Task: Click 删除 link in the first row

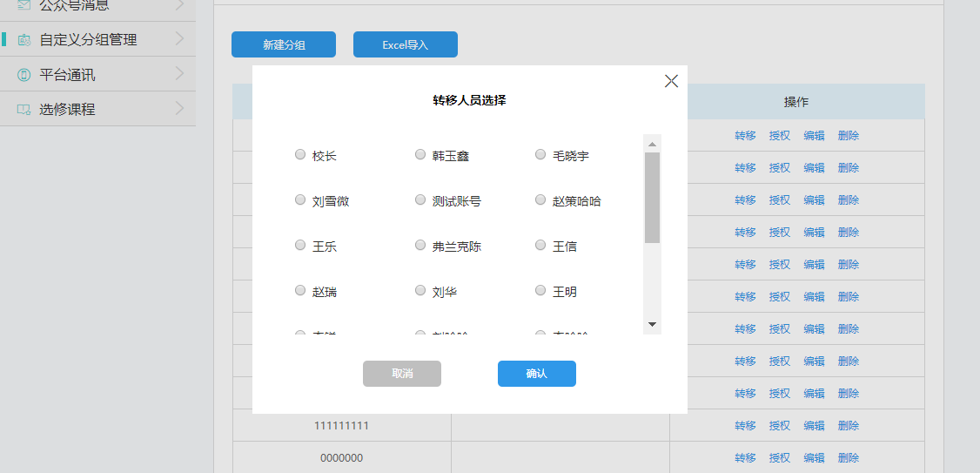Action: (x=848, y=136)
